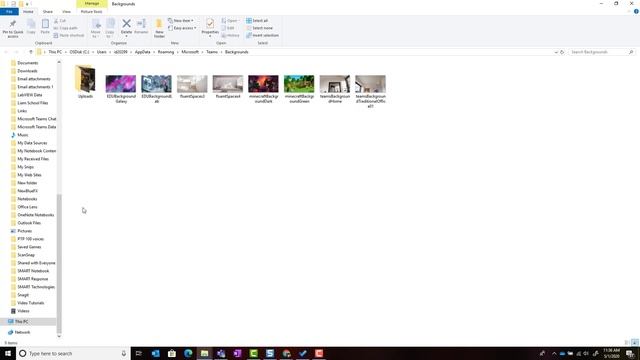640x360 pixels.
Task: Click Paste shortcut command
Action: click(69, 36)
